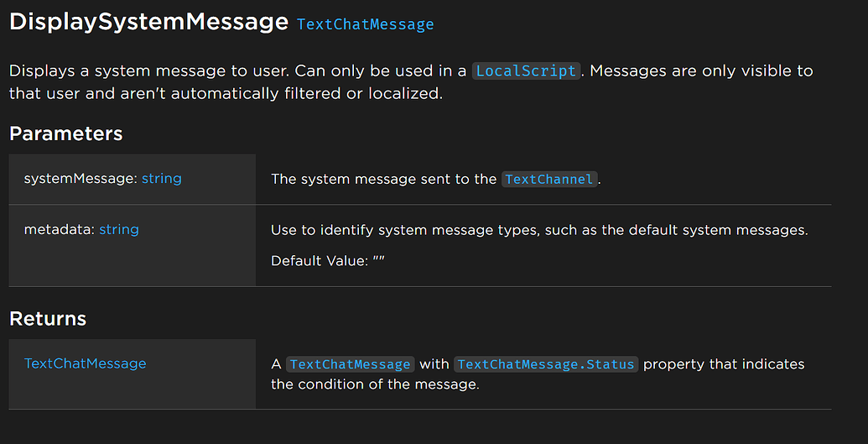This screenshot has height=444, width=868.
Task: Click the string type next to systemMessage
Action: click(x=162, y=179)
